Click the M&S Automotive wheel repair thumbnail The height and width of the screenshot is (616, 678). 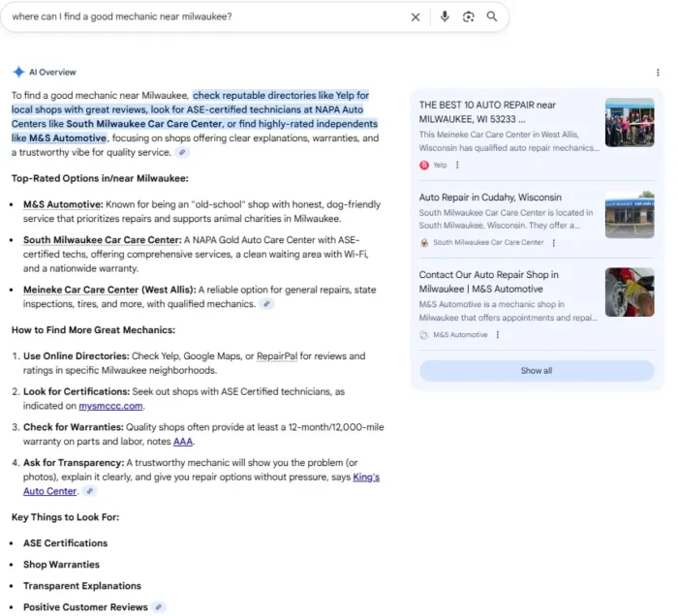pos(630,293)
